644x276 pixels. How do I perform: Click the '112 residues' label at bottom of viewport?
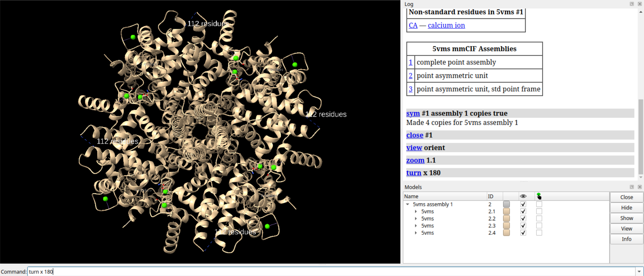coord(235,232)
